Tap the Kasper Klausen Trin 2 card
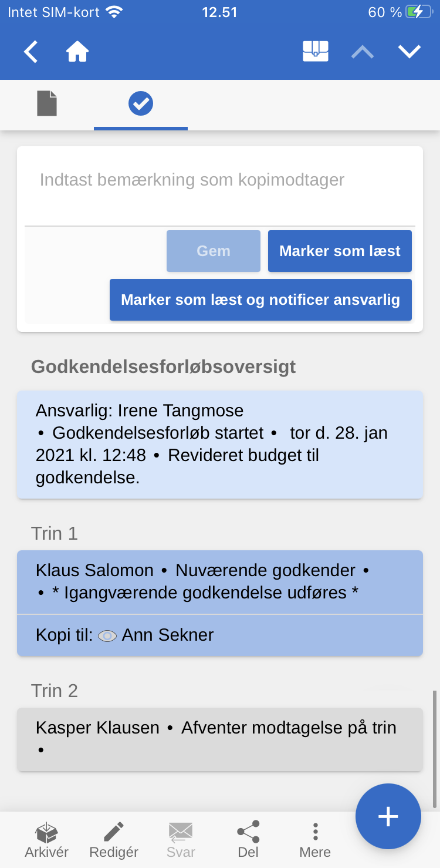This screenshot has height=868, width=440. click(220, 739)
